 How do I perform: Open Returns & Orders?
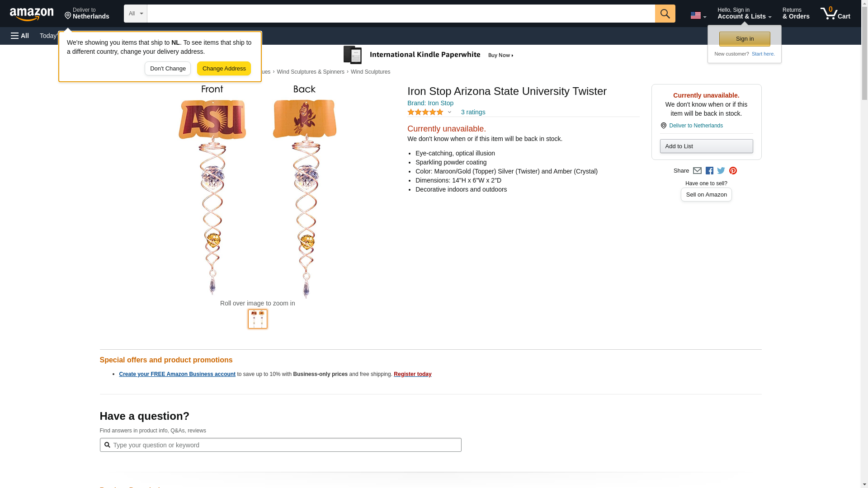796,14
